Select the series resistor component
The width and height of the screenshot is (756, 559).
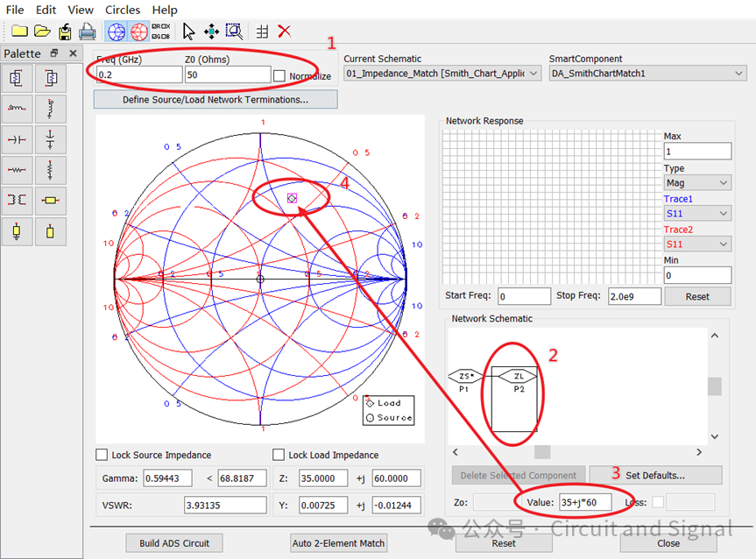(17, 170)
